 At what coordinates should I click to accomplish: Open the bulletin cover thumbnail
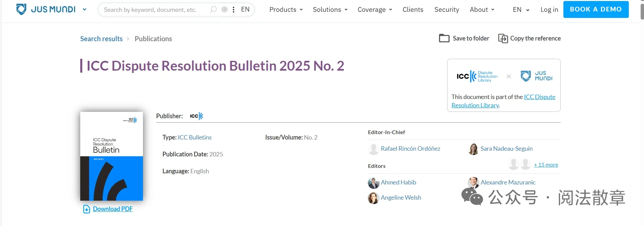112,156
